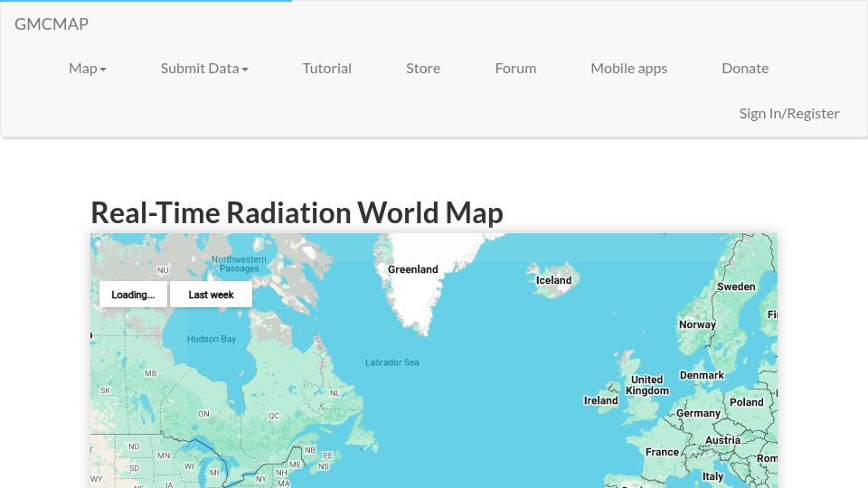Click the Denmark map label
The image size is (868, 488).
702,375
